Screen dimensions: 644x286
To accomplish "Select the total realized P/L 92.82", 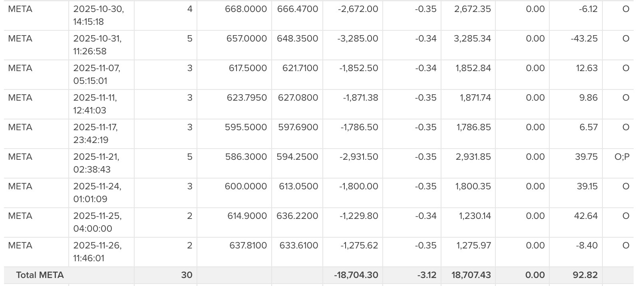I will pyautogui.click(x=585, y=275).
